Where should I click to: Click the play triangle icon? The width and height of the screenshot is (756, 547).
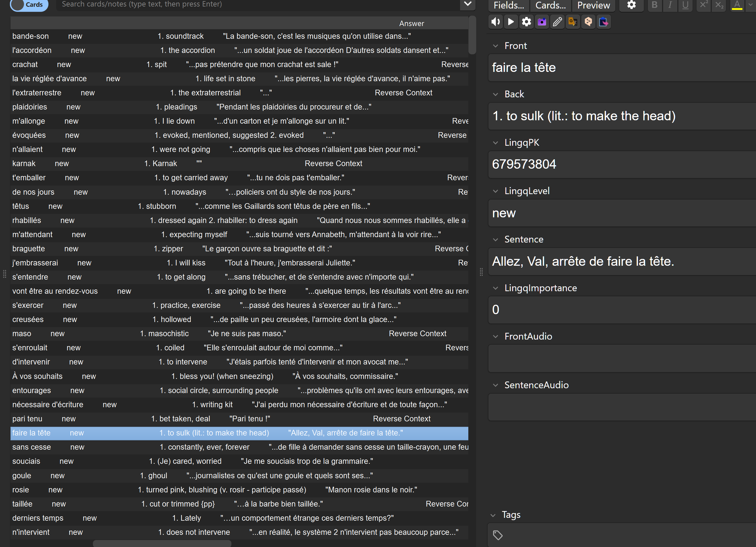[511, 22]
